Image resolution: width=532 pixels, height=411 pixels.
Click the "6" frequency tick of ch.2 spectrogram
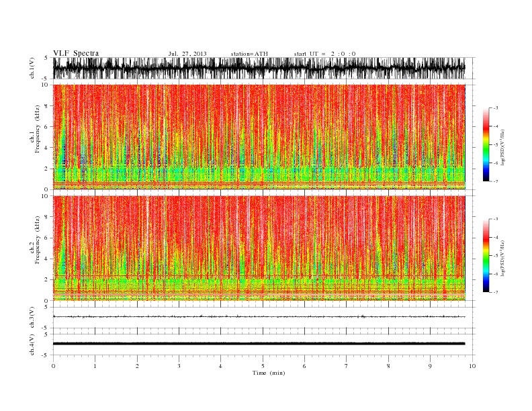click(46, 238)
